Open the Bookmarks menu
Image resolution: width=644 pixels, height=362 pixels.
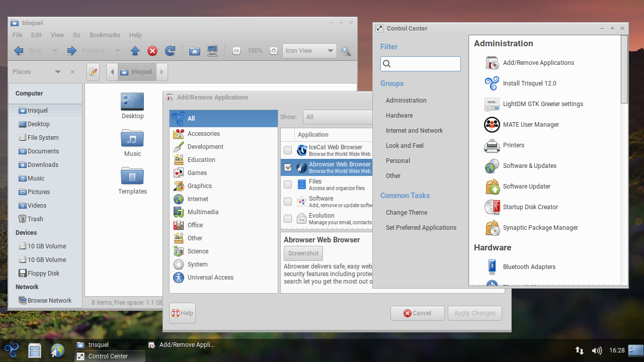point(105,35)
